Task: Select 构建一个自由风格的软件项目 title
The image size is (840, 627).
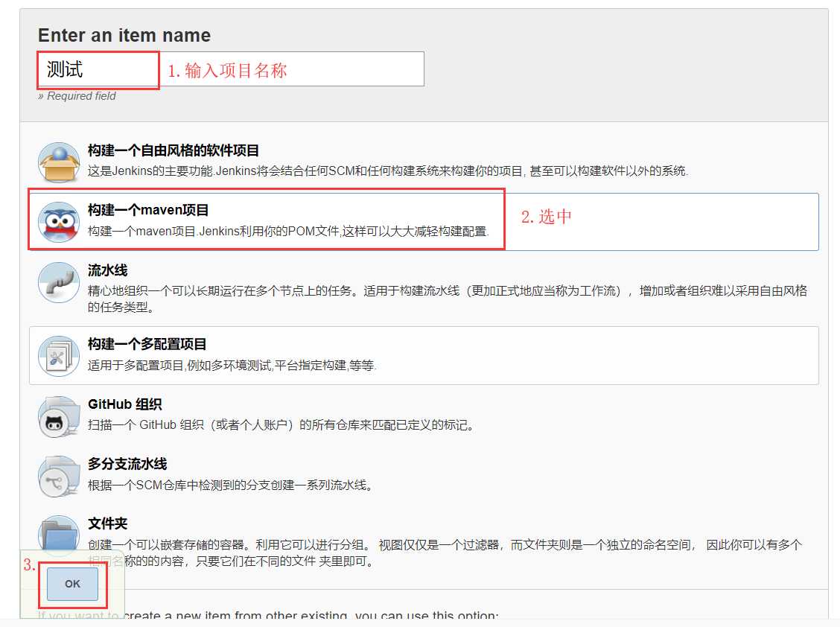Action: (174, 150)
